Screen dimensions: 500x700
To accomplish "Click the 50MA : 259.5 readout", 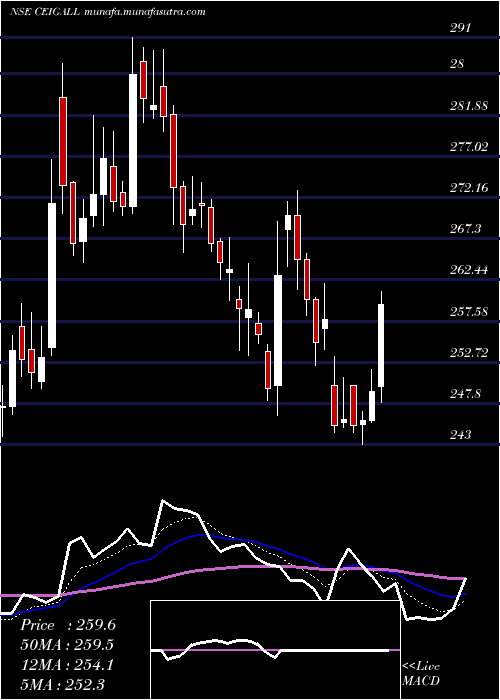I will point(67,645).
